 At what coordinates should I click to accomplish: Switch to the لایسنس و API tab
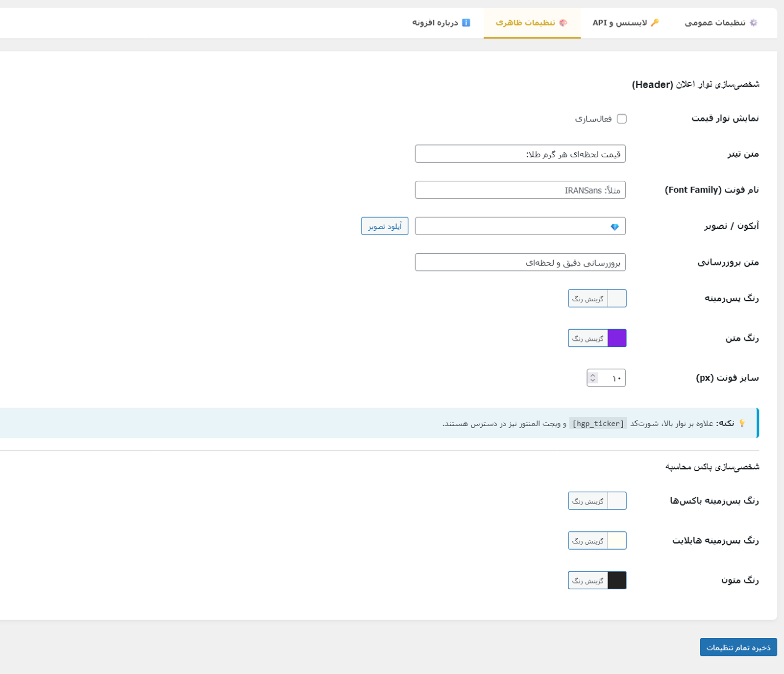625,23
